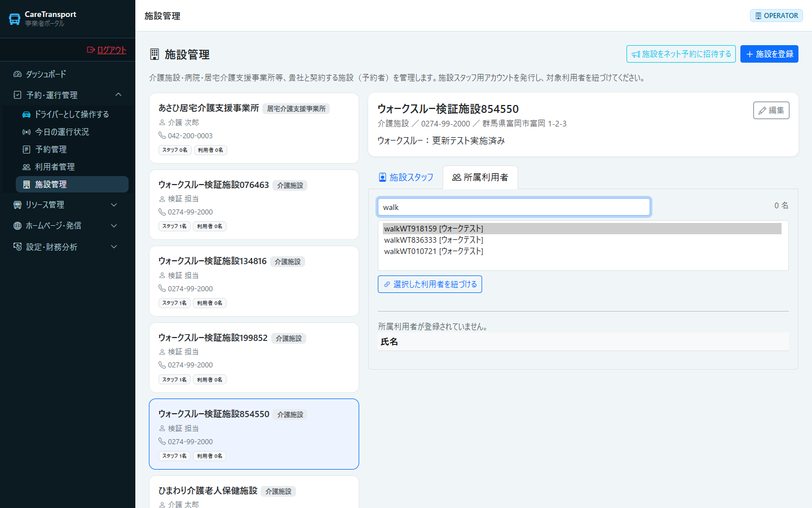Select walkWT836333 [ウォークテスト] option
The image size is (812, 508).
[582, 240]
